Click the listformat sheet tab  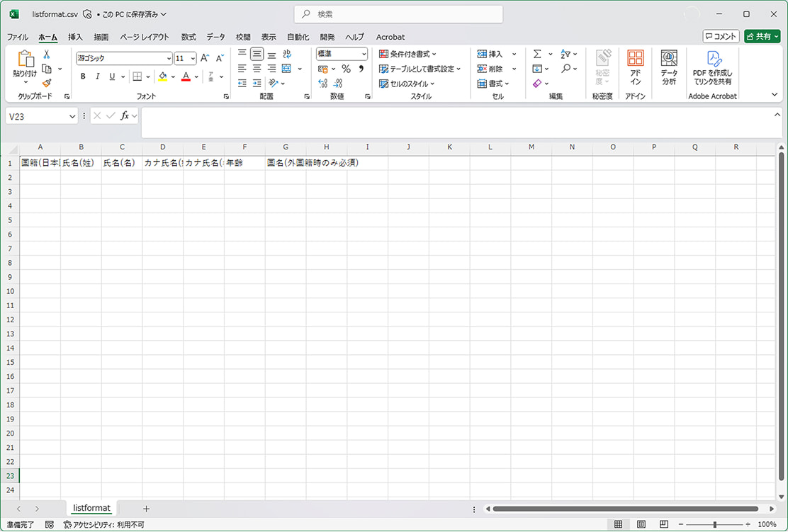[x=91, y=508]
